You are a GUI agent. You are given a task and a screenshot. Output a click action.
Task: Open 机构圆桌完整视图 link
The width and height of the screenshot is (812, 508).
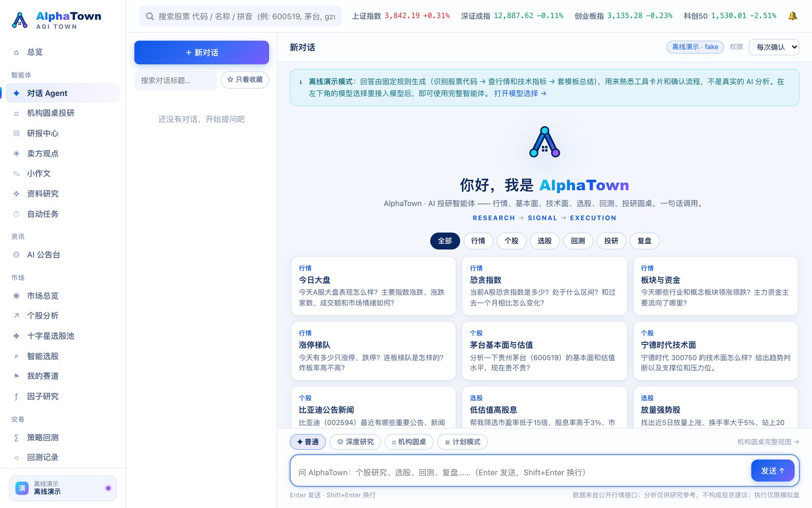[768, 442]
